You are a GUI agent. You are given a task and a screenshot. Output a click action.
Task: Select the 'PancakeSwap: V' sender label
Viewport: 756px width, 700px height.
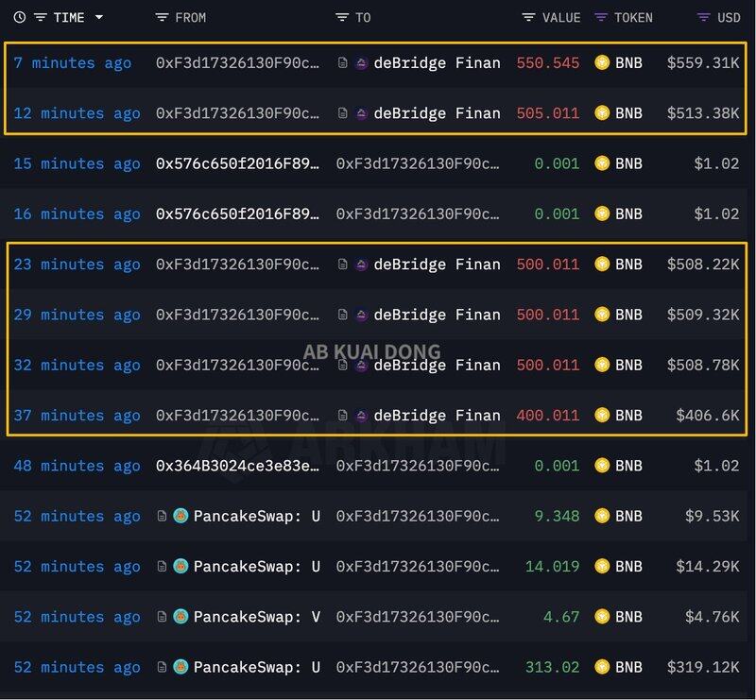[257, 617]
